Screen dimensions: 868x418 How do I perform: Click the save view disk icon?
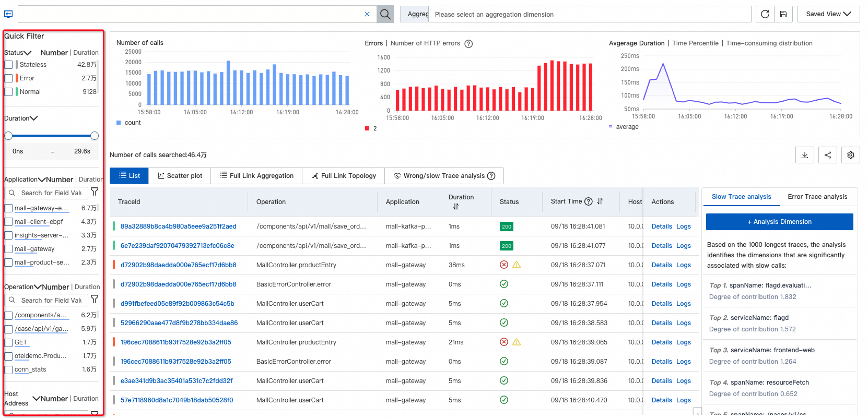tap(783, 14)
